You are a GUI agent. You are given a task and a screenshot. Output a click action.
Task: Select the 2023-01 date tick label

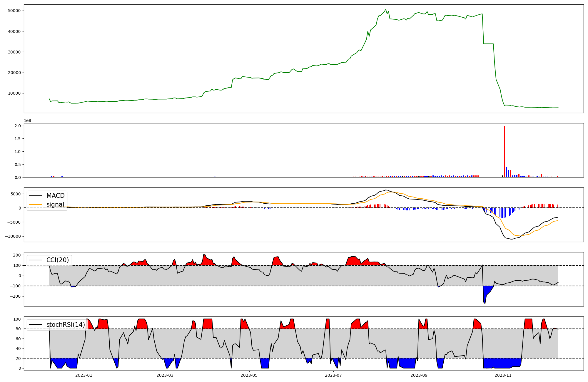84,375
